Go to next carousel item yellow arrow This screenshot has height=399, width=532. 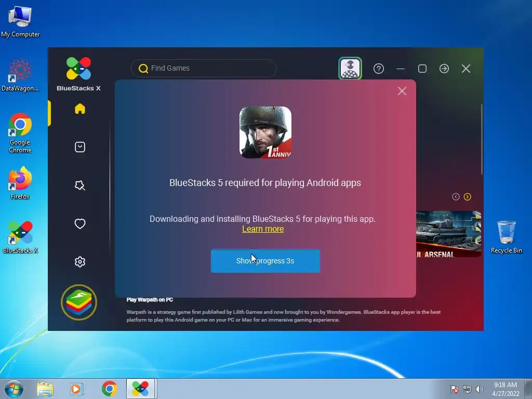coord(468,197)
